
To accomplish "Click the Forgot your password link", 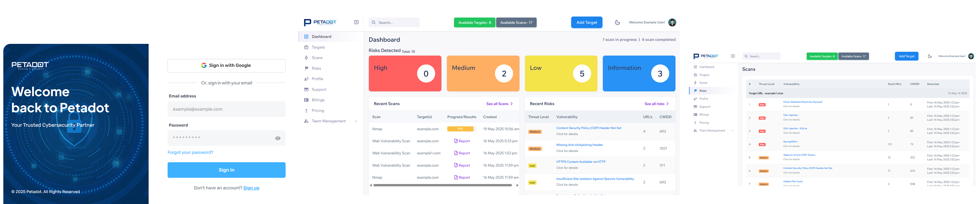I will click(190, 152).
